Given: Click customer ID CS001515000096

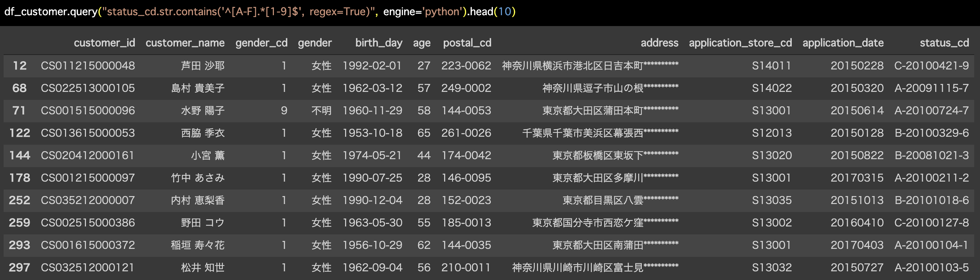Looking at the screenshot, I should coord(88,110).
